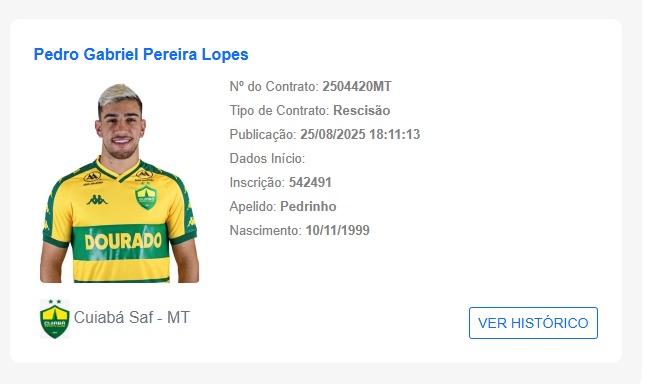Image resolution: width=650 pixels, height=384 pixels.
Task: Select the nickname Pedrinho
Action: pos(308,207)
